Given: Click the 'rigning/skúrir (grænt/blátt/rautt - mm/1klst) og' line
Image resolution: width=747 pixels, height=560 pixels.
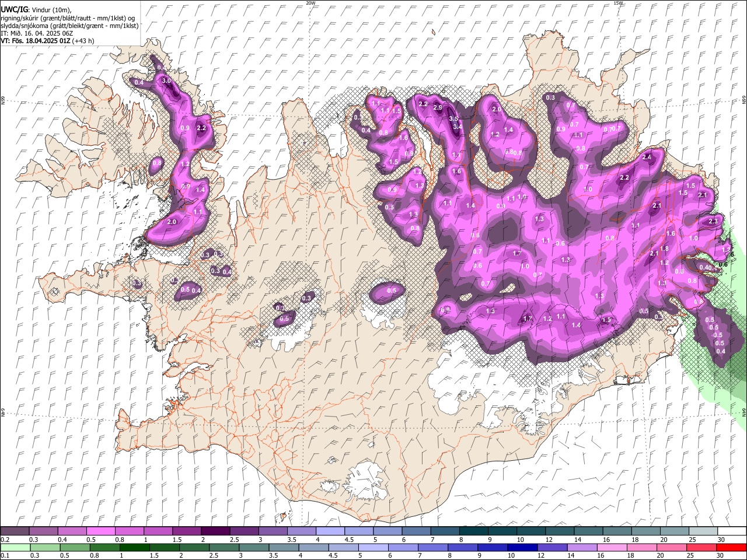Looking at the screenshot, I should pyautogui.click(x=68, y=18).
